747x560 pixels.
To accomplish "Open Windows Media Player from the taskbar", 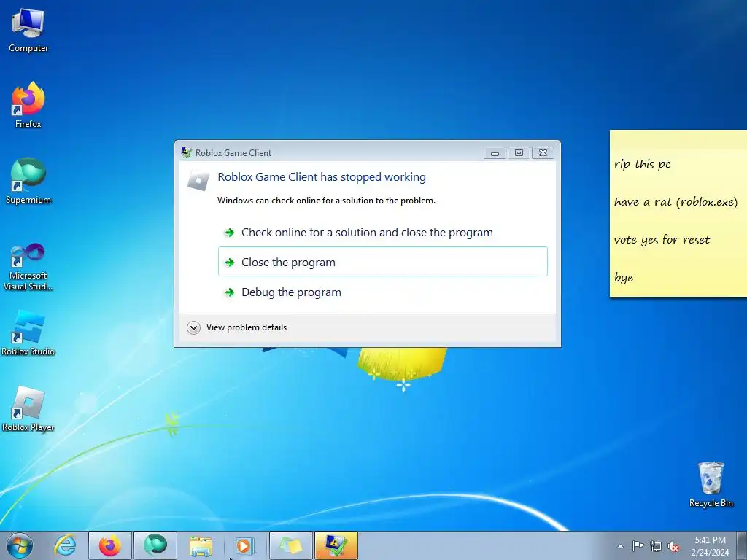I will click(245, 545).
